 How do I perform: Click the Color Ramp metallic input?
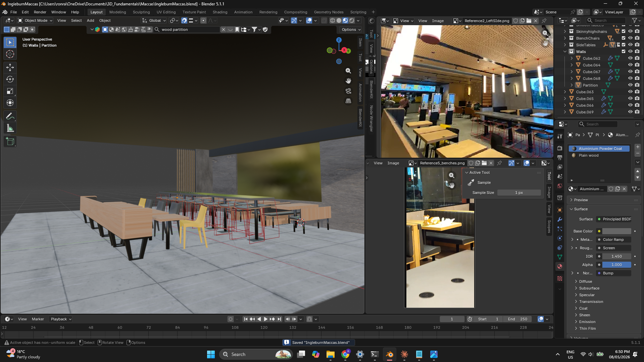[614, 240]
